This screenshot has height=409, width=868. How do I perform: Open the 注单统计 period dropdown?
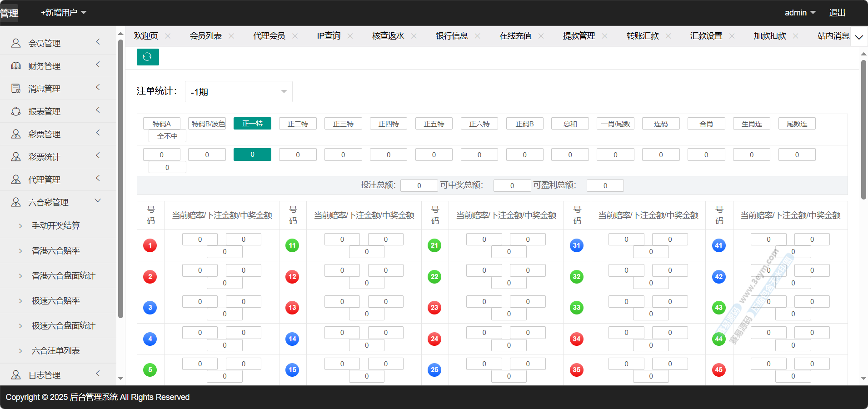point(239,92)
